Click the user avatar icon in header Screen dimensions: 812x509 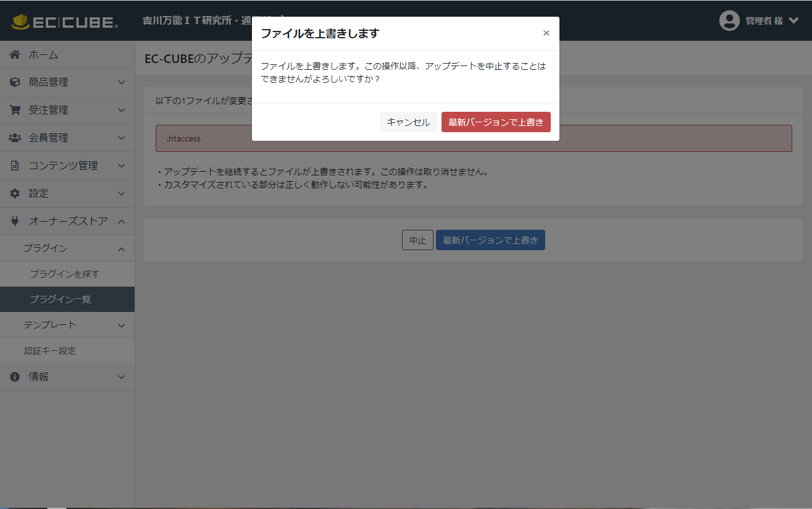coord(729,20)
